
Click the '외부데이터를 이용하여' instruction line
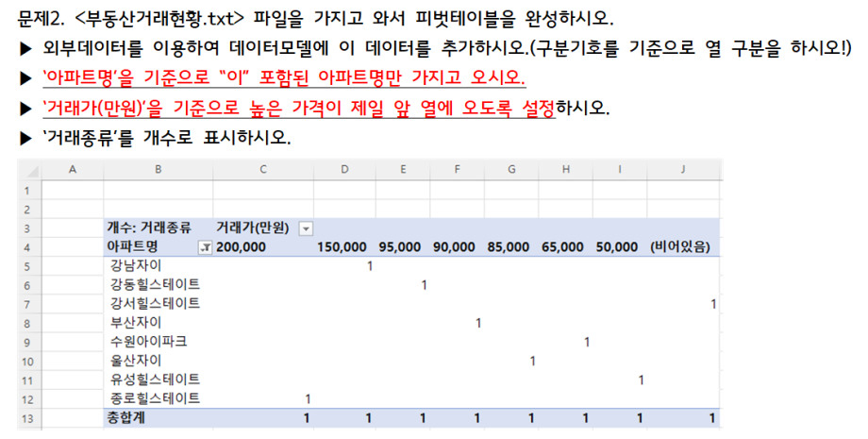click(447, 49)
